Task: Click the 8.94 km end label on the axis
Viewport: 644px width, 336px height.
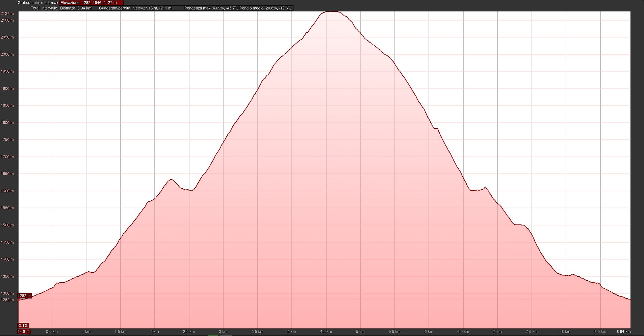Action: point(623,332)
